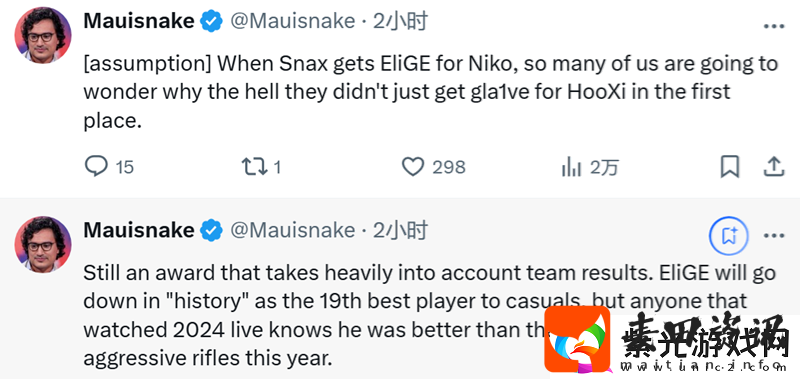Like the first tweet with 298 likes

[x=413, y=167]
